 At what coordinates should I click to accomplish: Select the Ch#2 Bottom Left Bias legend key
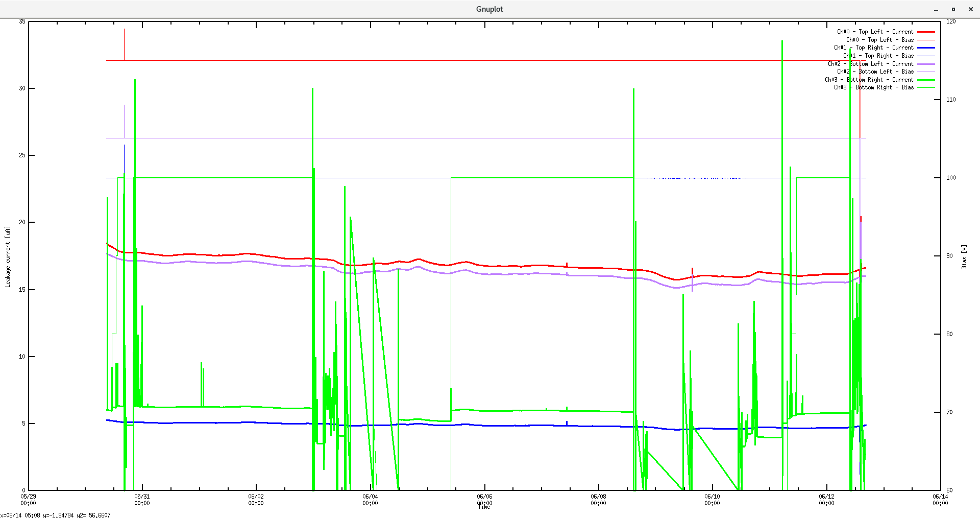tap(925, 72)
